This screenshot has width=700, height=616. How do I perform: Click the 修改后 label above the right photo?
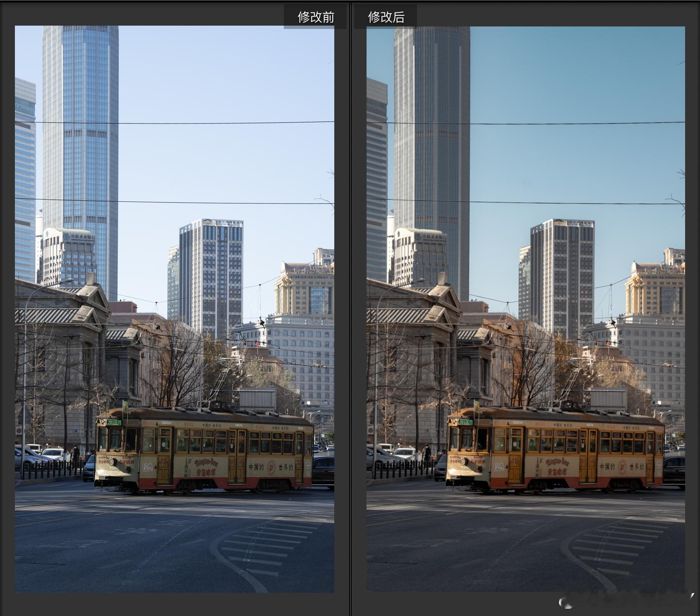386,17
